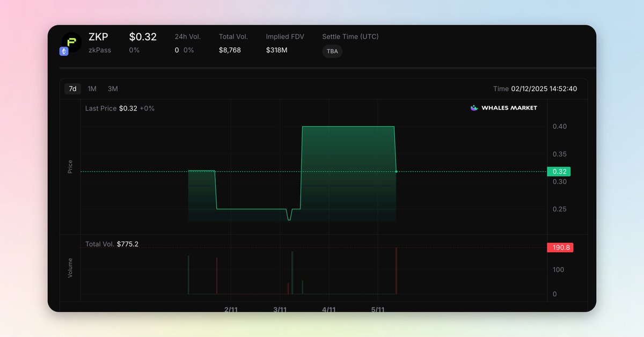Viewport: 644px width, 337px height.
Task: Click the 3/11 date axis label
Action: coord(280,310)
